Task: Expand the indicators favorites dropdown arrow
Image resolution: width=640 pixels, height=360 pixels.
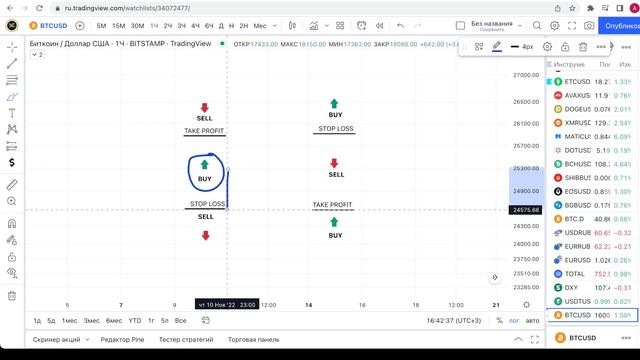Action: (327, 26)
